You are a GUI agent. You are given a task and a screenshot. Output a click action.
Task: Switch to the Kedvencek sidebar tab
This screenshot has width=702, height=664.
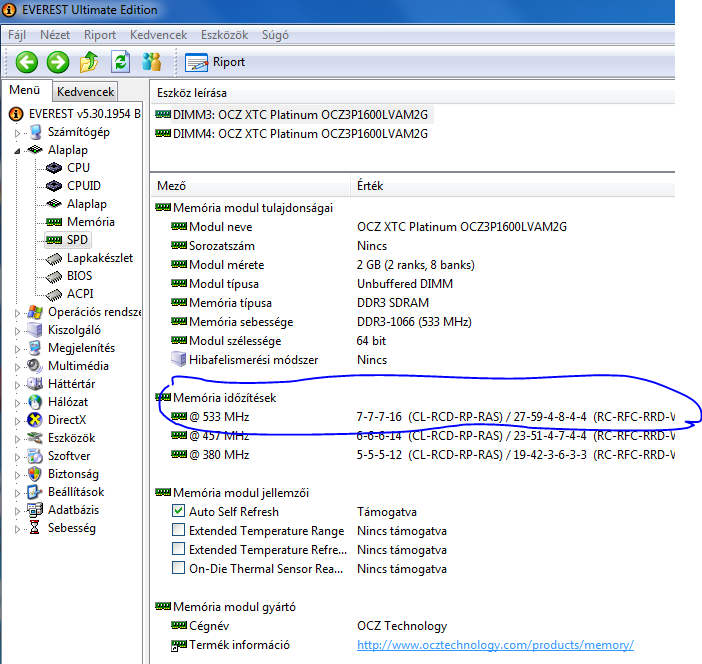coord(85,91)
